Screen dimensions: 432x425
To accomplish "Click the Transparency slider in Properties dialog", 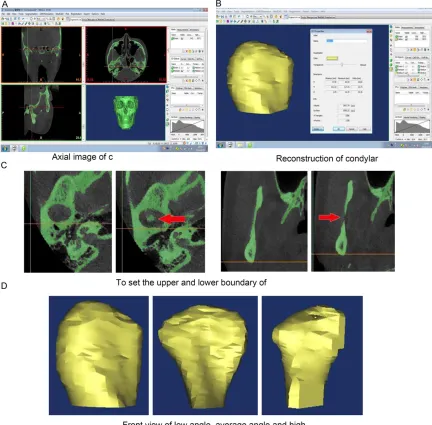I will [341, 65].
